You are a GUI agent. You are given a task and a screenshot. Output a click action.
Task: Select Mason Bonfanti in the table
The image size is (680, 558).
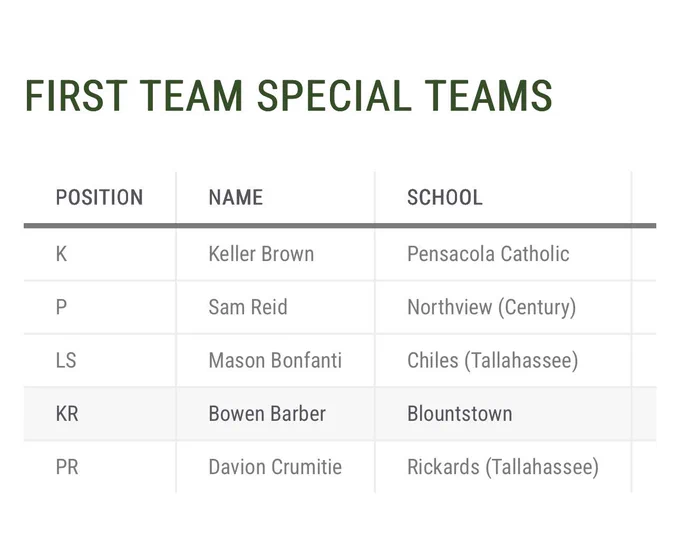point(275,361)
